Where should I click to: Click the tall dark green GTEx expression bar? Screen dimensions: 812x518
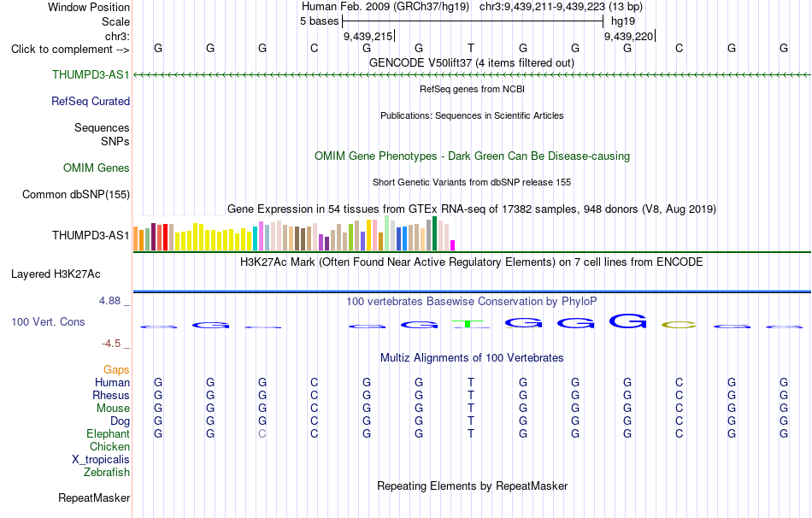pyautogui.click(x=435, y=233)
